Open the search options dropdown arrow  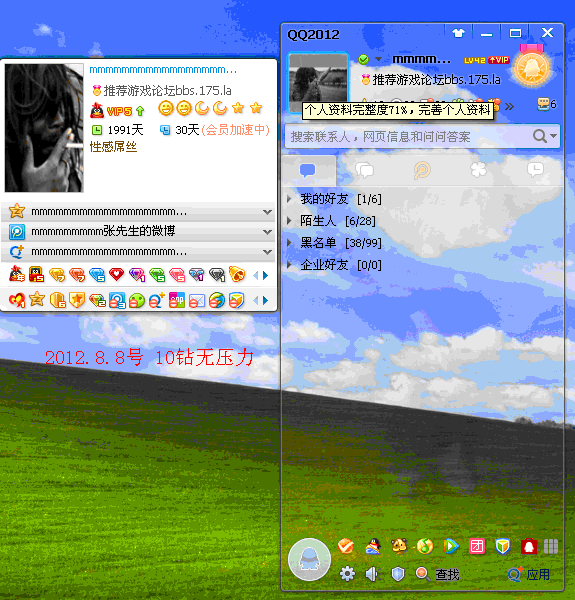[553, 136]
